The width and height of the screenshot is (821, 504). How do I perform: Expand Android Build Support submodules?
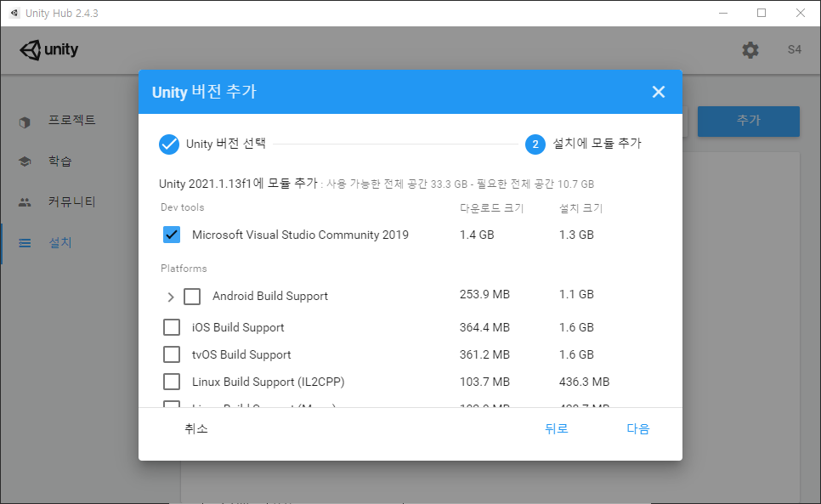170,297
